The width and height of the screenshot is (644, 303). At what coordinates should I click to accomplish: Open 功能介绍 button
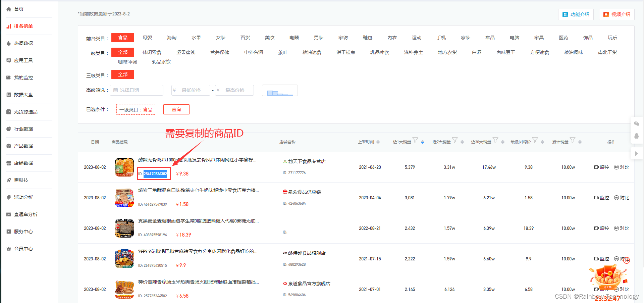(x=576, y=14)
